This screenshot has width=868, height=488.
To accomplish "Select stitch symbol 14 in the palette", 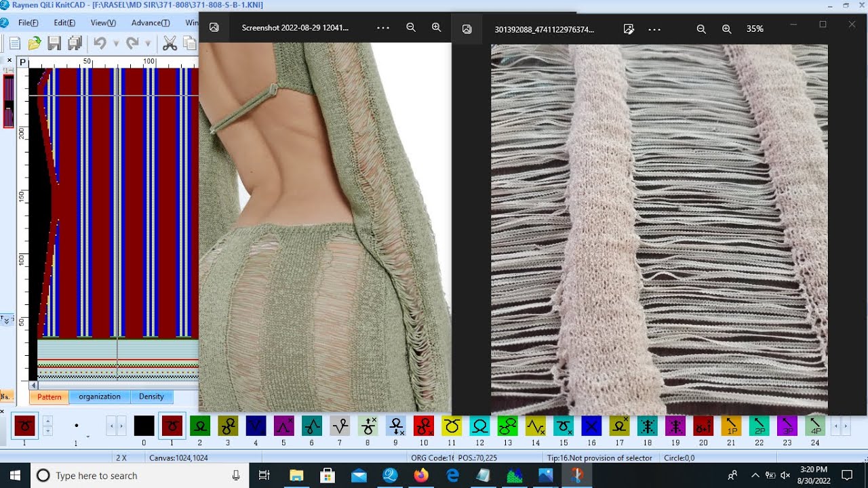I will 536,426.
